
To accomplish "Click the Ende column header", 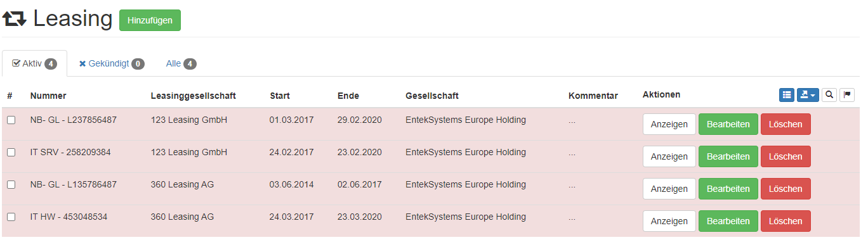I will [x=348, y=96].
